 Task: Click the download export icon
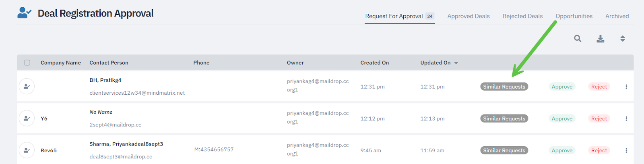[600, 39]
